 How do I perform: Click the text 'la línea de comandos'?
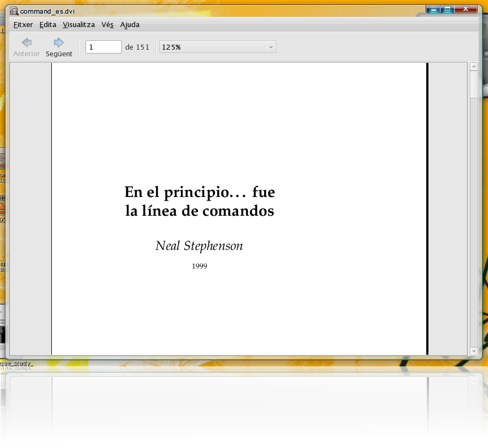click(x=200, y=211)
